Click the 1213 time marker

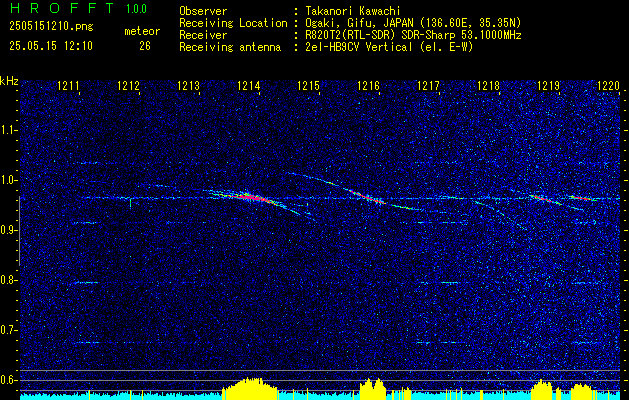[x=188, y=85]
